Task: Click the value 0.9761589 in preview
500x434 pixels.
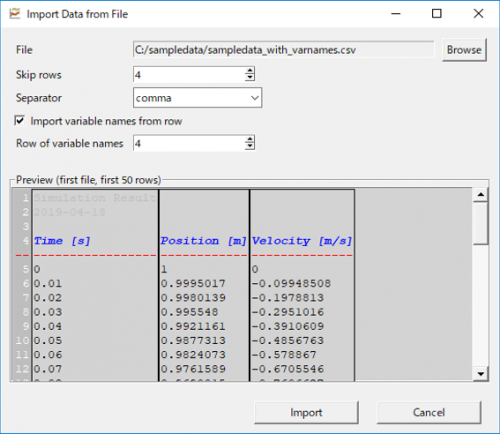Action: coord(193,369)
